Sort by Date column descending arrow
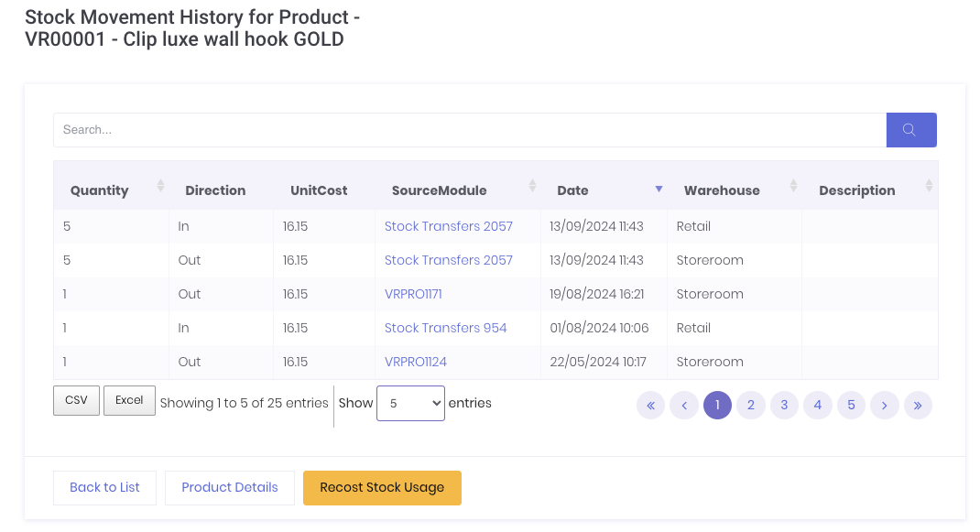Image resolution: width=980 pixels, height=532 pixels. click(x=658, y=190)
